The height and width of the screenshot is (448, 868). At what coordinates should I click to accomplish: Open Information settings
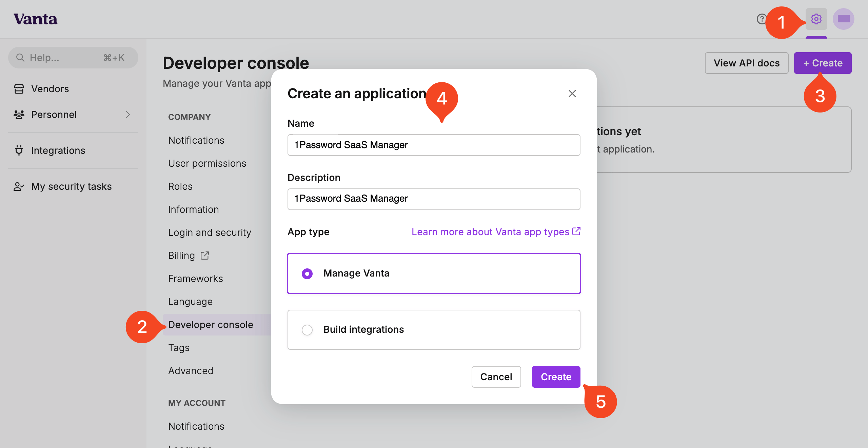tap(194, 209)
